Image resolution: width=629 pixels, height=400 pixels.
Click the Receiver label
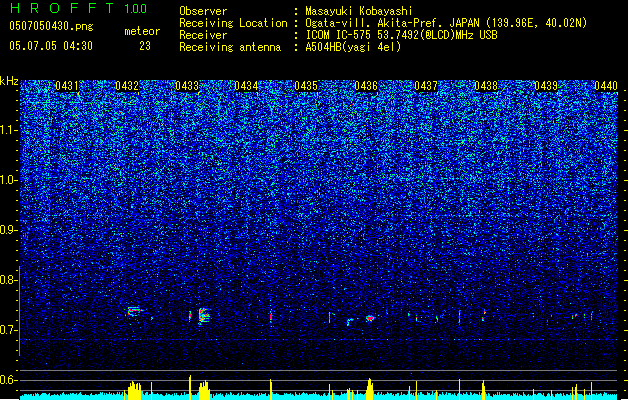click(x=203, y=35)
